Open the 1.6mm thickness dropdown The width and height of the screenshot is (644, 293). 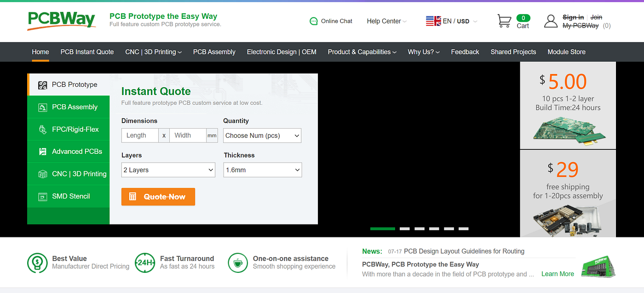(x=263, y=170)
